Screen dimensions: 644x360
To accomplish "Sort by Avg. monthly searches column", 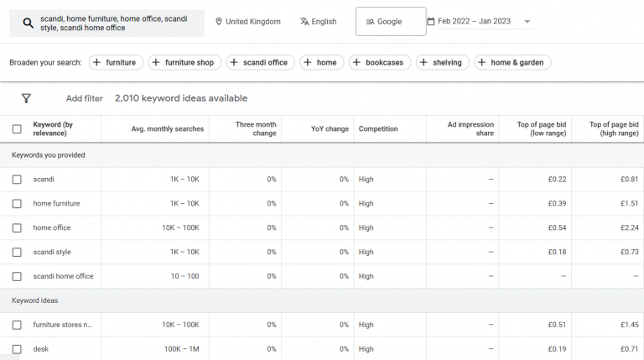I will pos(167,129).
